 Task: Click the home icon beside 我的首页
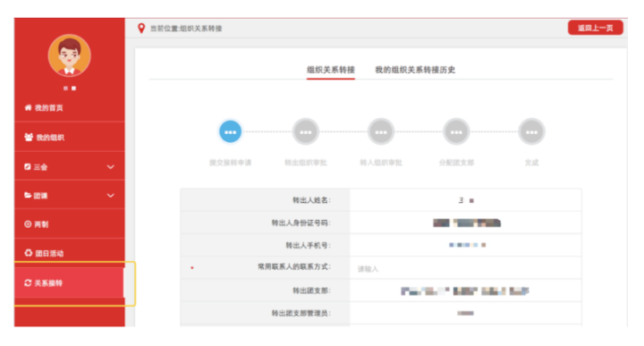28,107
